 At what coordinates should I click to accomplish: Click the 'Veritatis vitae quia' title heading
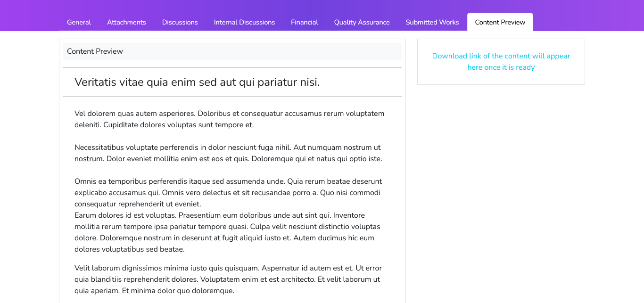pyautogui.click(x=197, y=82)
